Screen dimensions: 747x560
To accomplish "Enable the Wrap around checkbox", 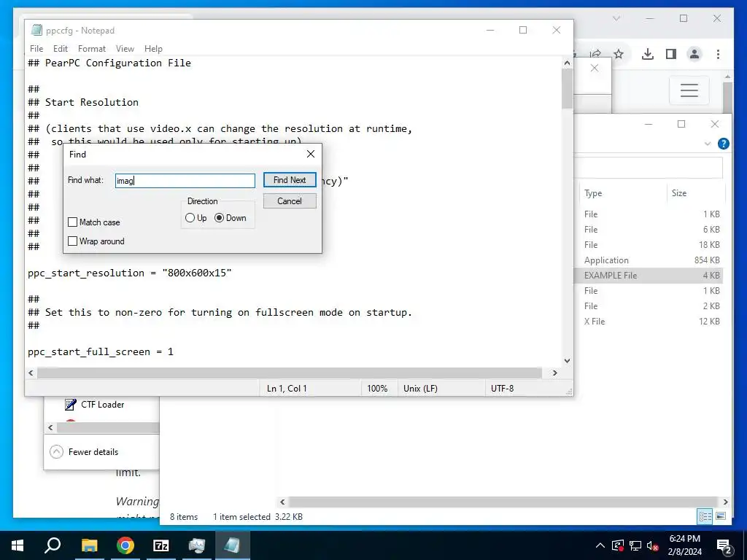I will pyautogui.click(x=72, y=241).
